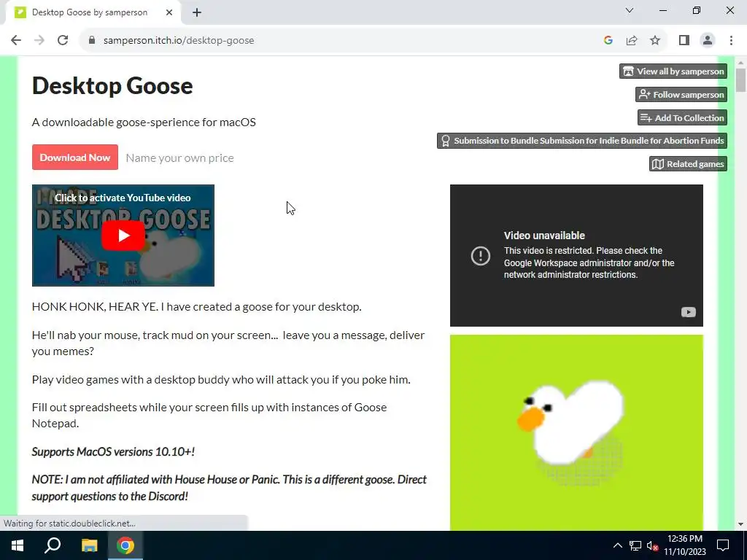This screenshot has height=560, width=747.
Task: Open the browser side panel icon
Action: pyautogui.click(x=684, y=41)
